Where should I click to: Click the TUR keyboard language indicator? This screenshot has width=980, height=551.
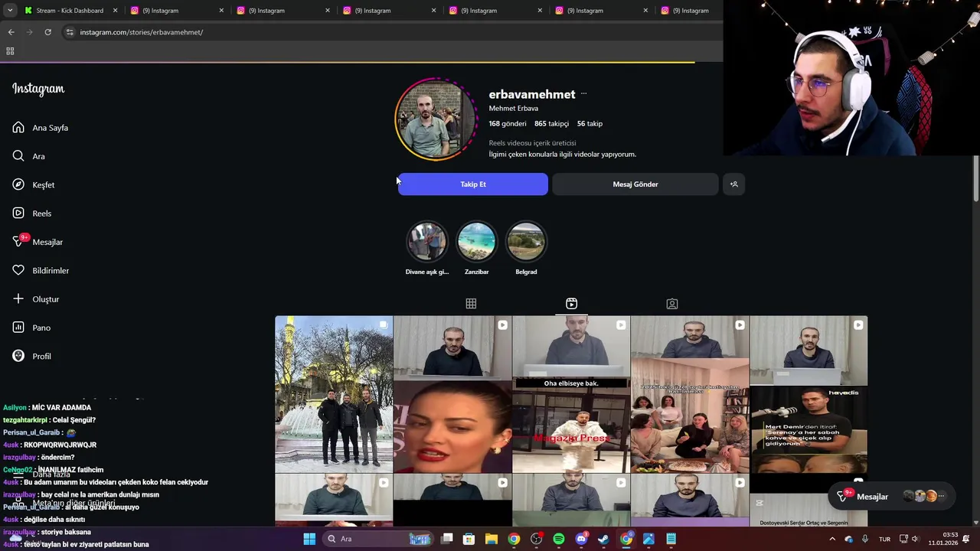pos(884,539)
